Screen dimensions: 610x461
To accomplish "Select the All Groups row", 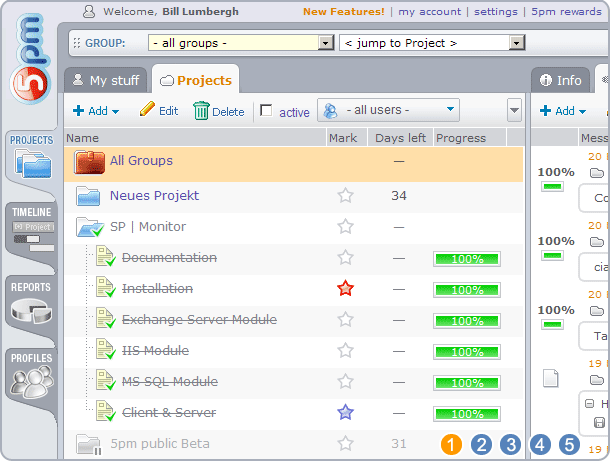I will [x=294, y=164].
